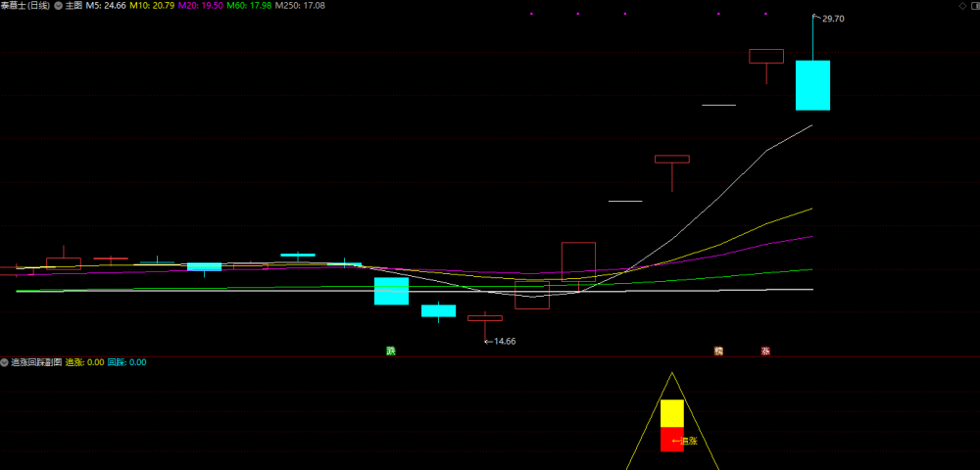The height and width of the screenshot is (470, 980).
Task: Expand the 追涨回踩副图 sub-chart arrow
Action: tap(5, 362)
